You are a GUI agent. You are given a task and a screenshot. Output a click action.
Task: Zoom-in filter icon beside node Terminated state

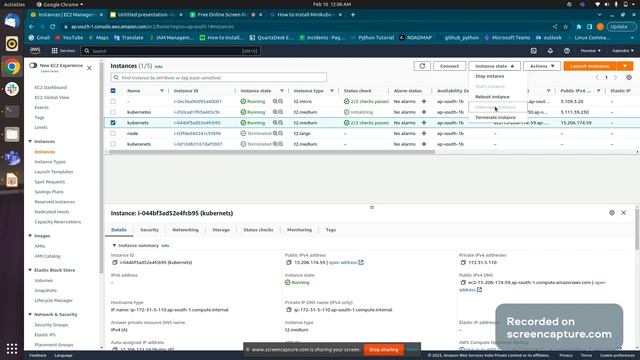(275, 133)
